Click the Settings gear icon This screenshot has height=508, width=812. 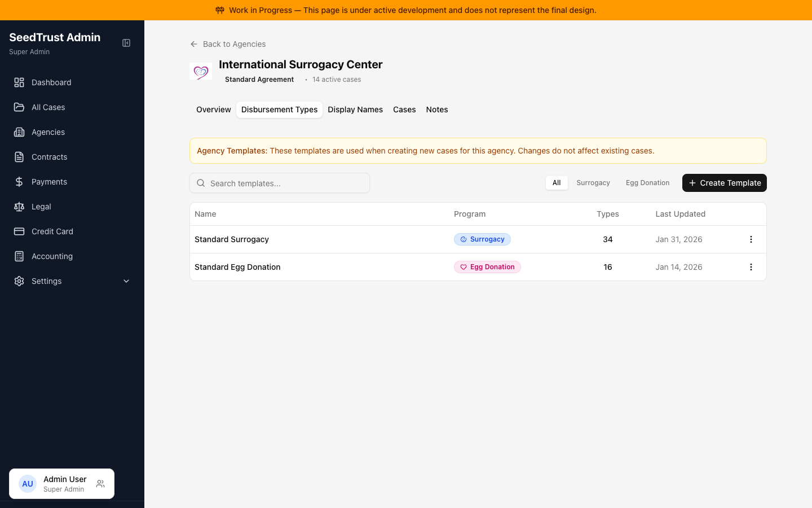[19, 281]
